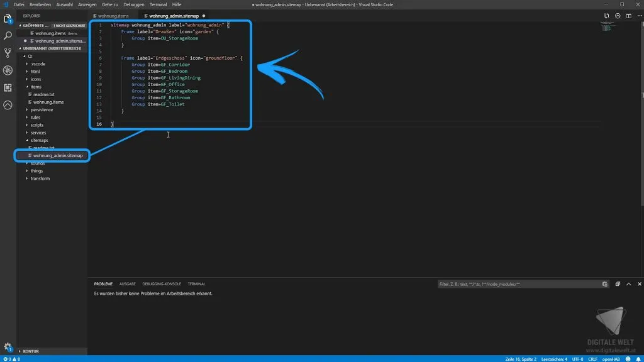Viewport: 644px width, 362px height.
Task: Open the openHAB view icon
Action: click(x=8, y=105)
